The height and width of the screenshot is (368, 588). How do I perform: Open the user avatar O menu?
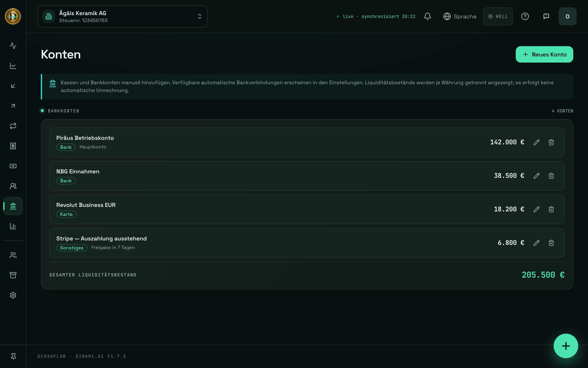[x=567, y=16]
